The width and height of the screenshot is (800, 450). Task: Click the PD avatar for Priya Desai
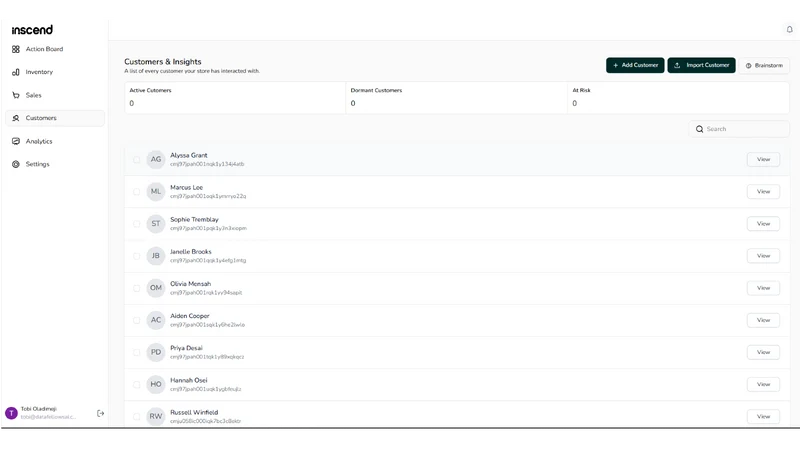(x=156, y=352)
